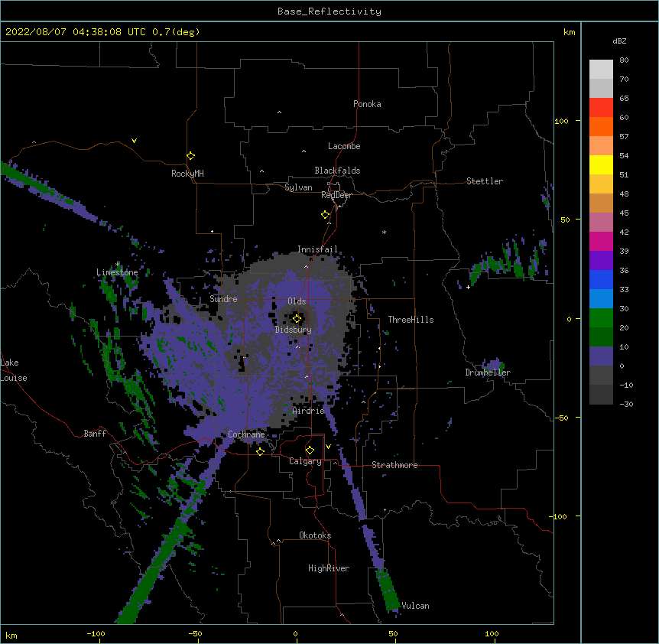659x644 pixels.
Task: Click the yellow diamond marker above Calgary
Action: pos(310,450)
